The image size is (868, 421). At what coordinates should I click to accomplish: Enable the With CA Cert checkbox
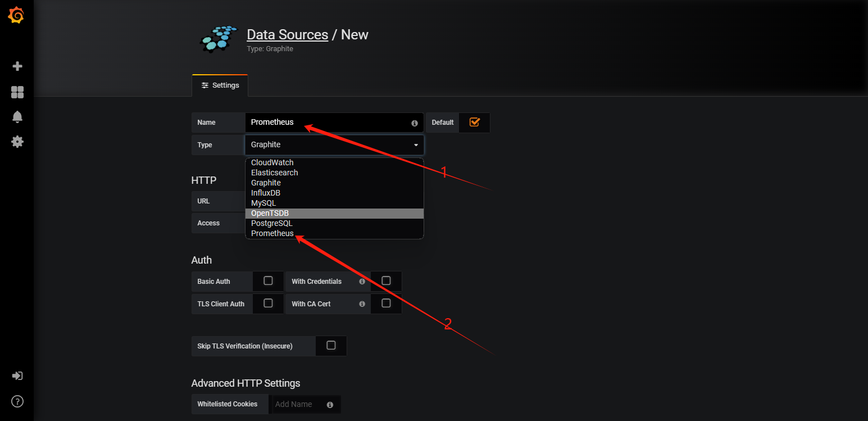[386, 303]
